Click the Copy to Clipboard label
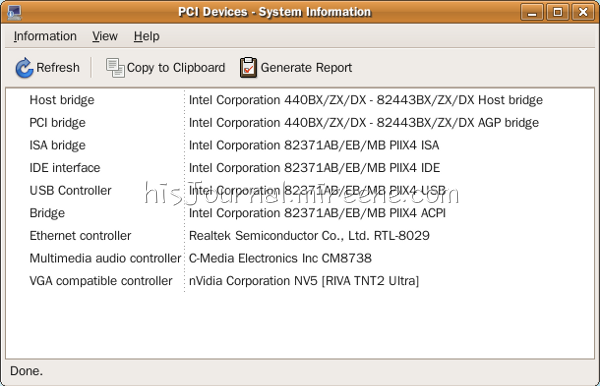The height and width of the screenshot is (386, 600). [x=176, y=68]
